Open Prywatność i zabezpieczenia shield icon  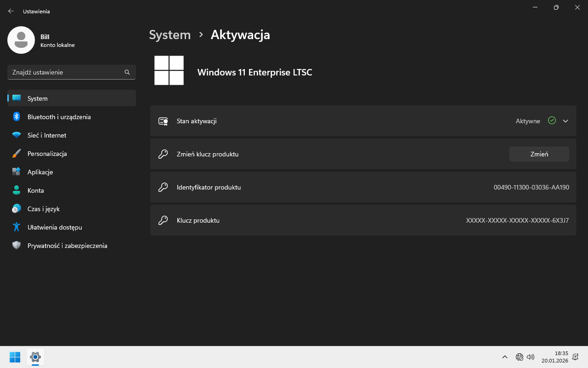17,246
